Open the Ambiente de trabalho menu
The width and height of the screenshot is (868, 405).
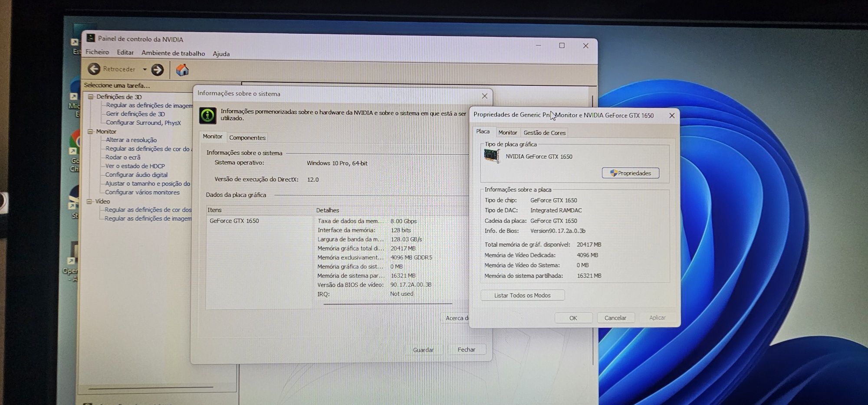tap(173, 53)
